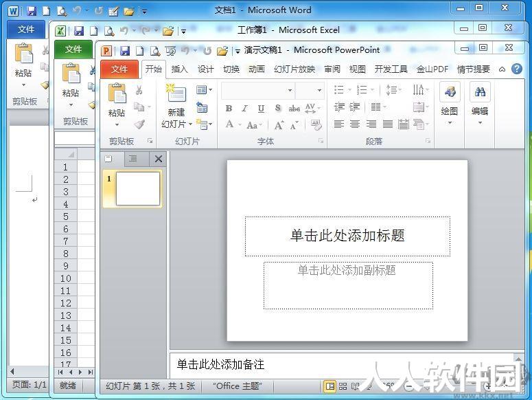
Task: Open the Font Color button
Action: 233,124
